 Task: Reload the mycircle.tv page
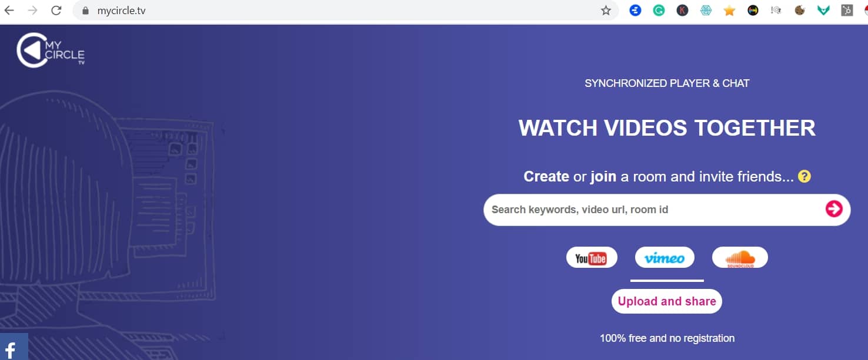[x=56, y=11]
